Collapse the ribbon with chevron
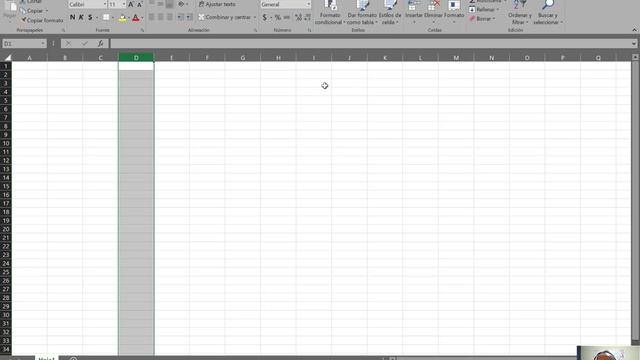Image resolution: width=640 pixels, height=360 pixels. 634,30
